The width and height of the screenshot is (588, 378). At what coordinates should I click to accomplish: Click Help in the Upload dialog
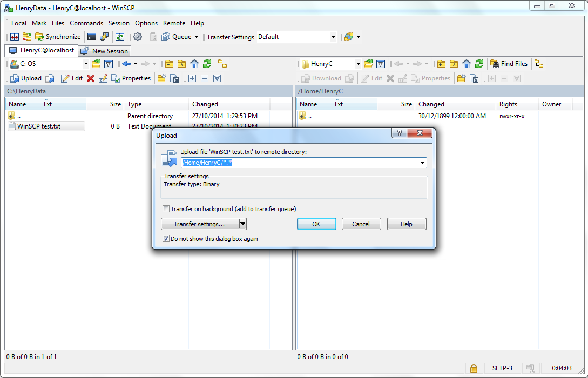pyautogui.click(x=407, y=224)
